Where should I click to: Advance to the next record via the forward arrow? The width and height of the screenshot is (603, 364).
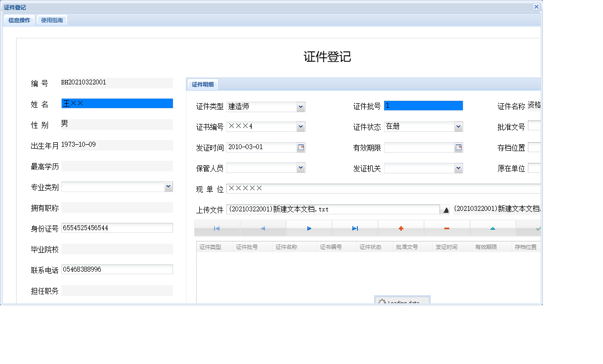point(309,228)
